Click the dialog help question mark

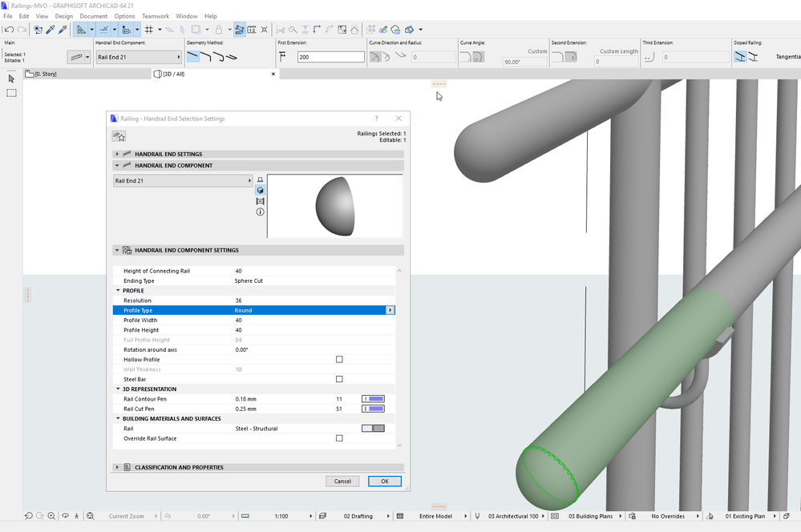(x=377, y=119)
